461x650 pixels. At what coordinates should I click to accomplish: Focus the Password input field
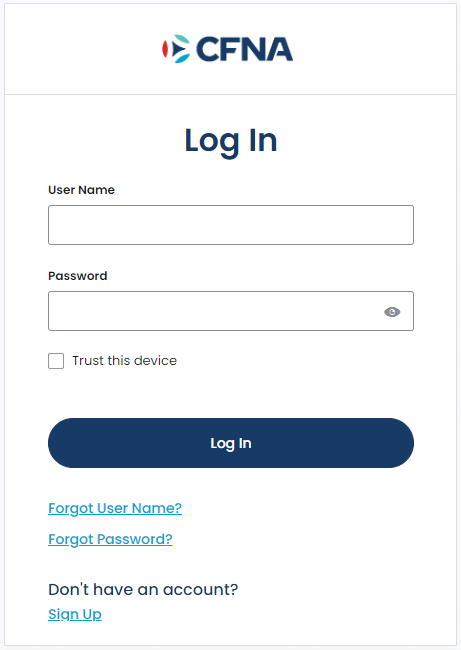(231, 311)
